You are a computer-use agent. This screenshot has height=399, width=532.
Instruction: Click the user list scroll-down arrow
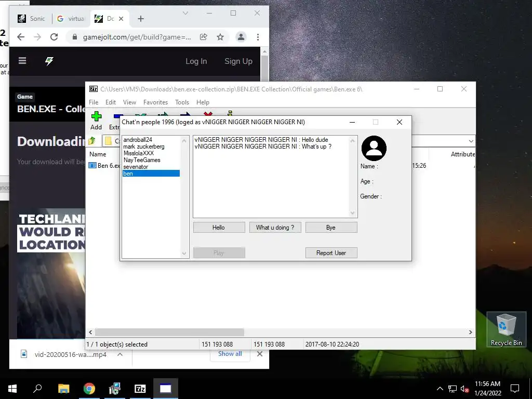[x=184, y=253]
